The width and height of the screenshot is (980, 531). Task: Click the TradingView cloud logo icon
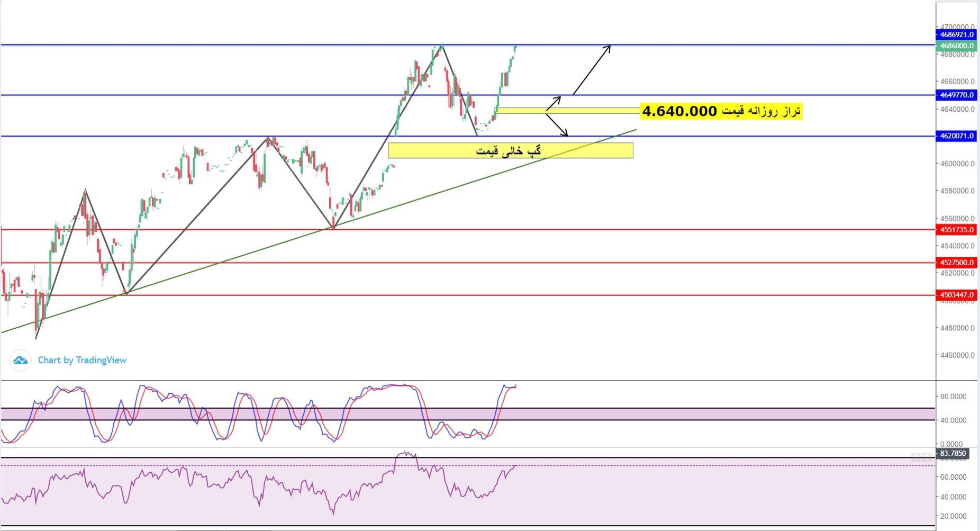pos(20,361)
